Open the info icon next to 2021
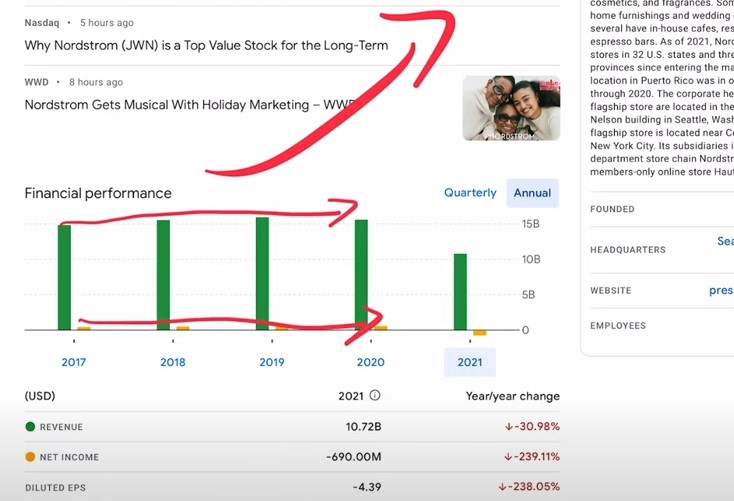This screenshot has height=501, width=734. [x=375, y=395]
